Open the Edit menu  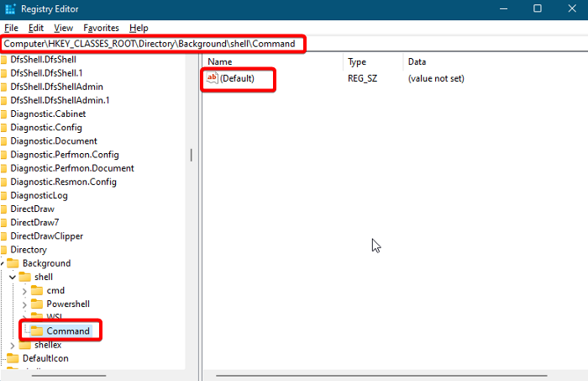pyautogui.click(x=36, y=28)
